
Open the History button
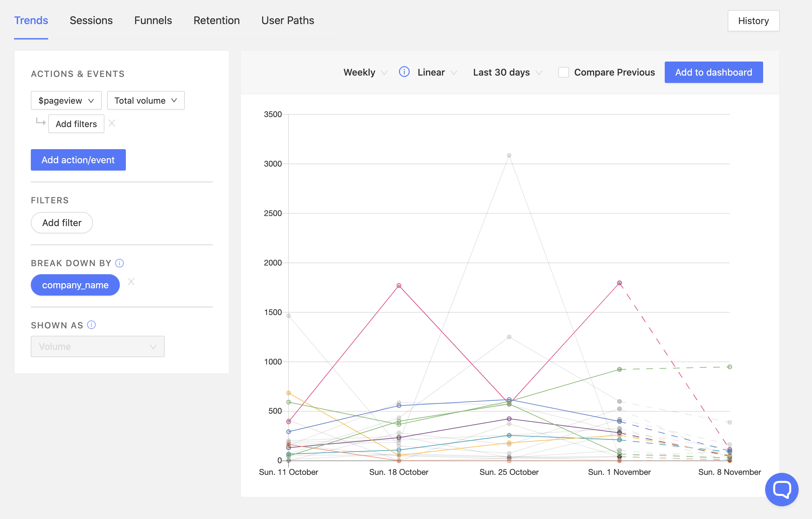[753, 21]
